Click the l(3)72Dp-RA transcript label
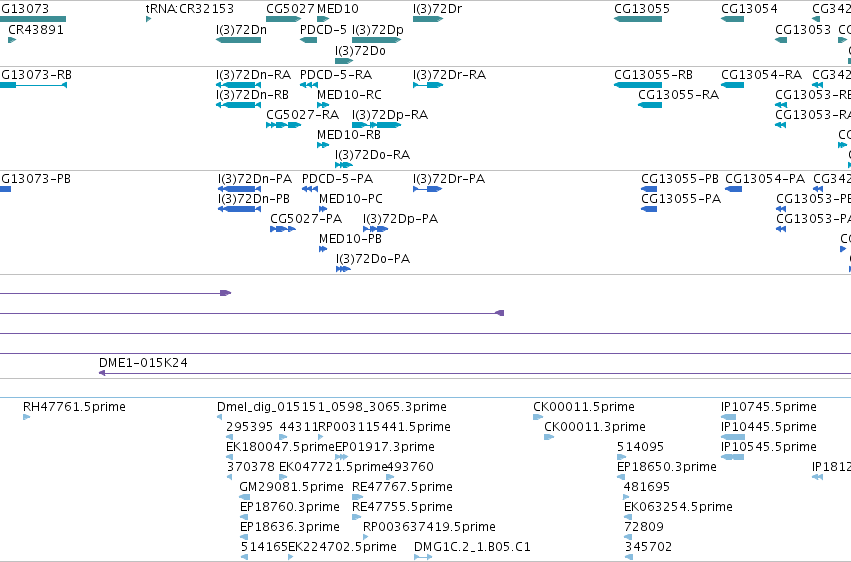Viewport: 851px width, 562px height. click(x=390, y=115)
